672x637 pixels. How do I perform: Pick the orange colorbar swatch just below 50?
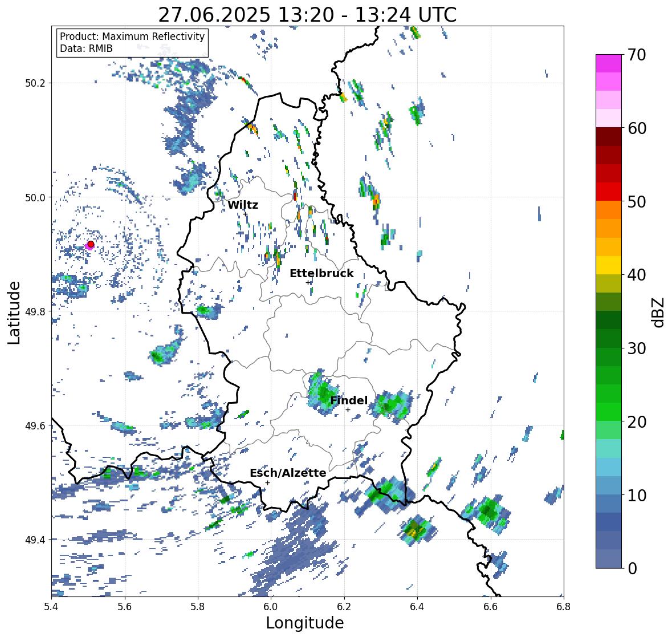point(609,210)
